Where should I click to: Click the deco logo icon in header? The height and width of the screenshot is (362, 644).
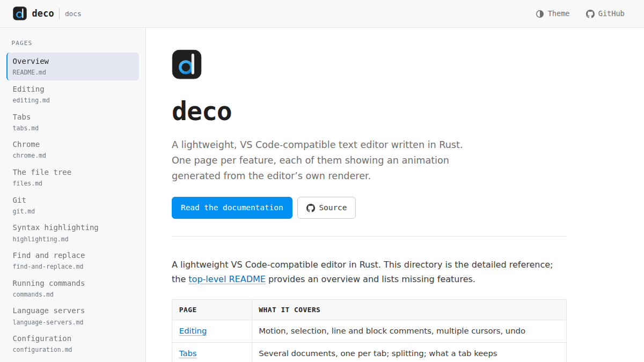tap(20, 13)
